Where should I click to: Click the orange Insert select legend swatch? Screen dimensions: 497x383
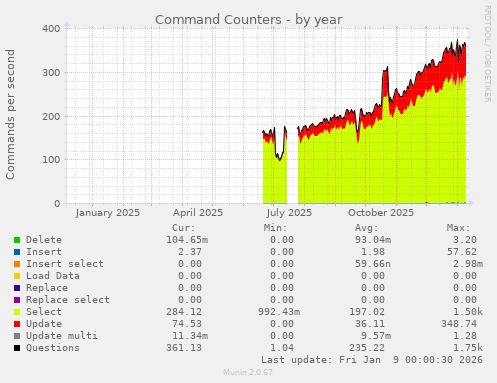click(x=17, y=264)
